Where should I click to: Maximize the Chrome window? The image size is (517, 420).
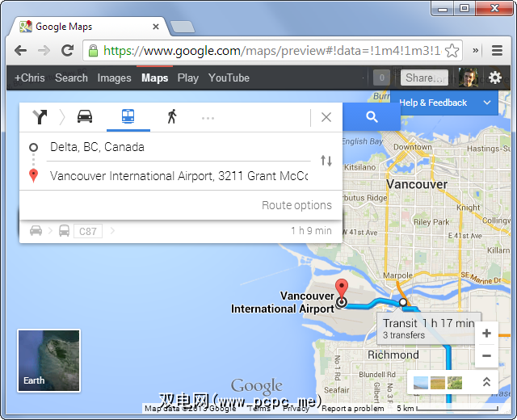[x=464, y=9]
